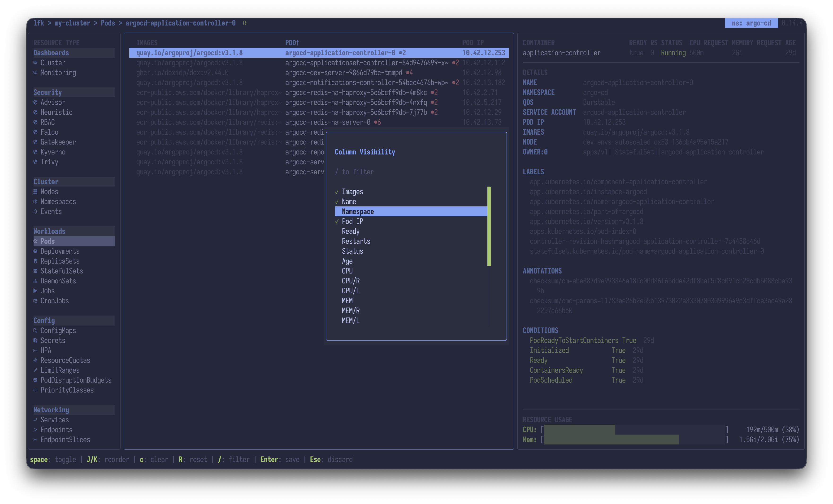Screen dimensions: 833x504
Task: Click the ReplicaSets stack icon
Action: point(35,261)
